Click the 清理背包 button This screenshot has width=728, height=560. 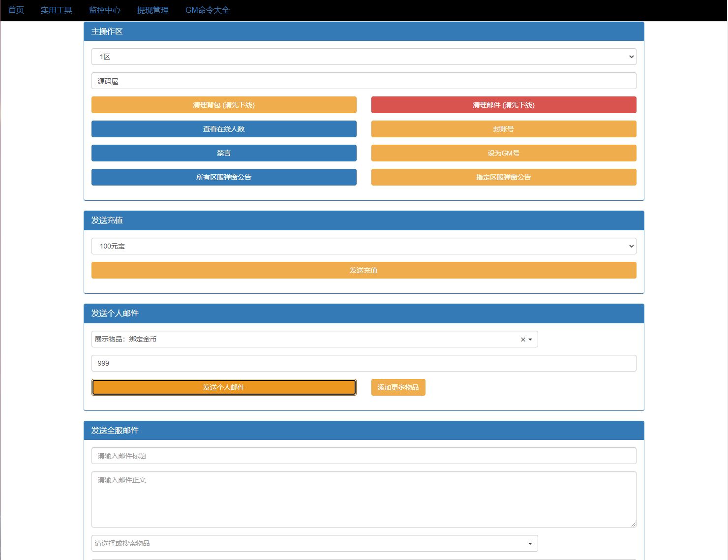224,105
